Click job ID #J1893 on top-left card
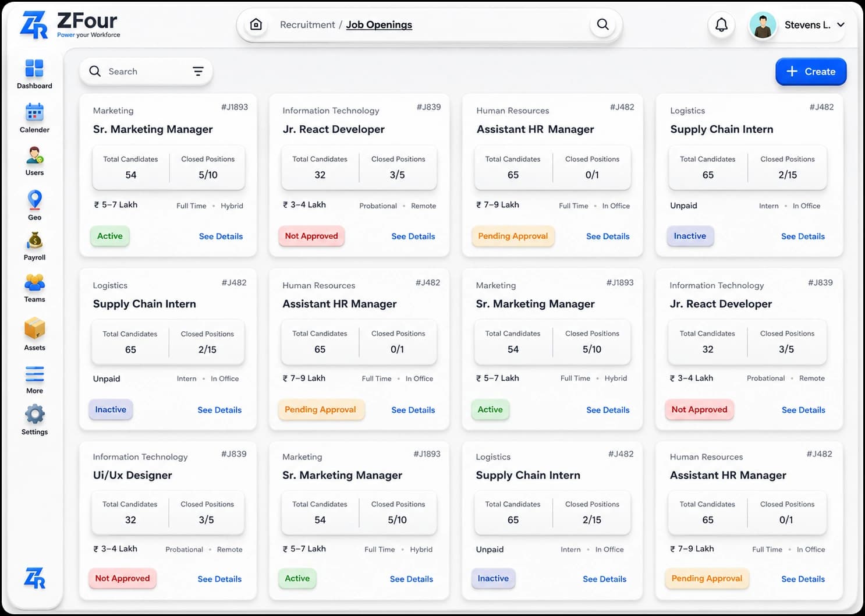 coord(235,107)
